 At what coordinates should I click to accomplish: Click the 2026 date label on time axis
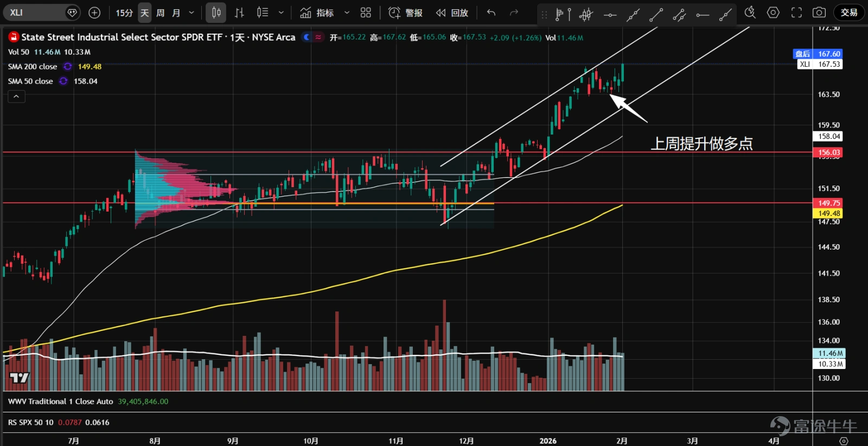548,441
